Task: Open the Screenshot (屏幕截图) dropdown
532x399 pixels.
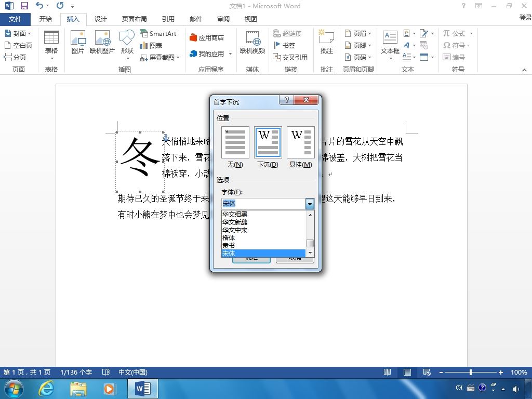Action: 160,57
